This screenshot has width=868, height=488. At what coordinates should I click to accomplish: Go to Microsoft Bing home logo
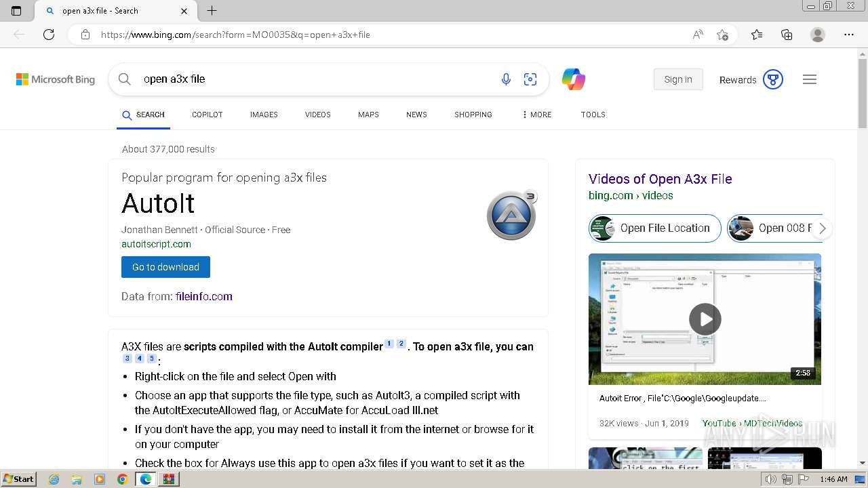pyautogui.click(x=56, y=79)
